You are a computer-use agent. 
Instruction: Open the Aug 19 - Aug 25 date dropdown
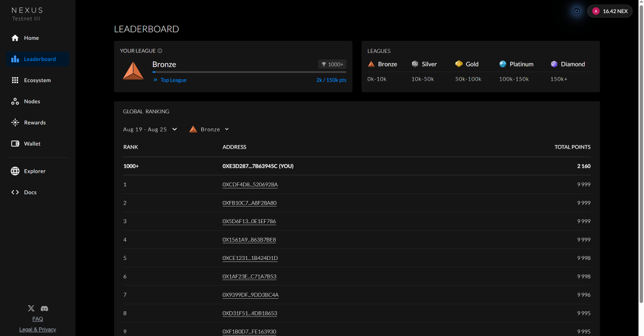[x=150, y=129]
